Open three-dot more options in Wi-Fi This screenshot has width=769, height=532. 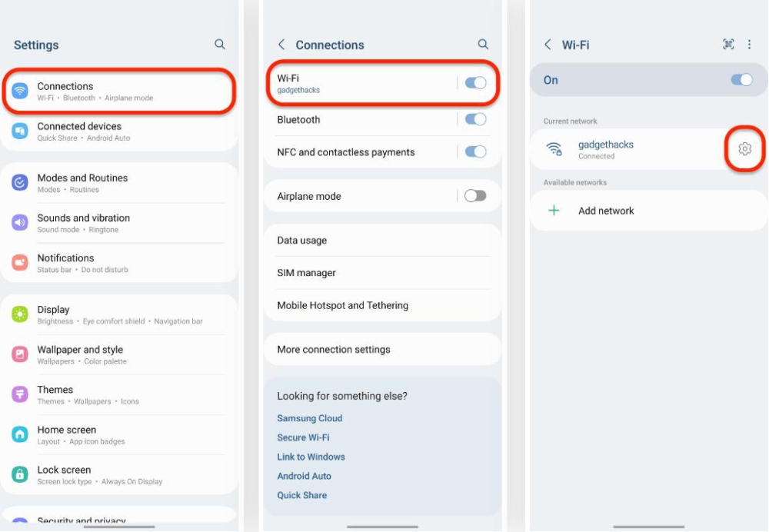[750, 45]
